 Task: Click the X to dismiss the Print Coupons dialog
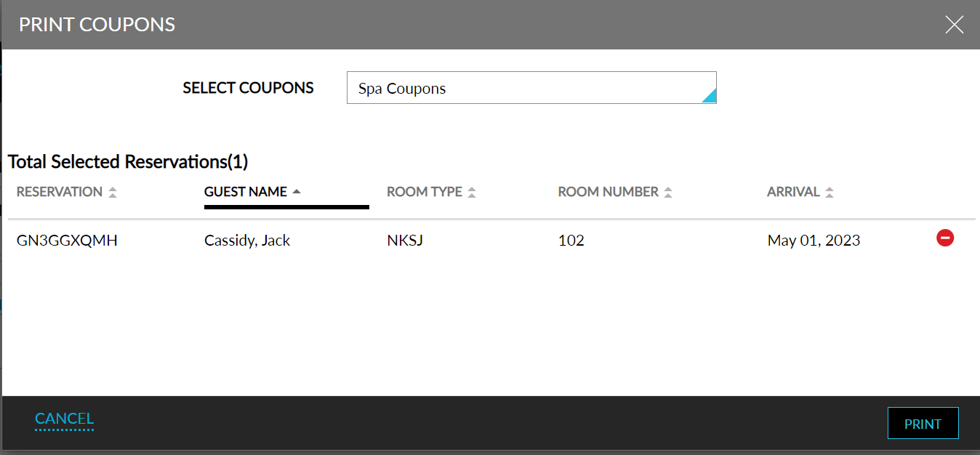pos(954,24)
